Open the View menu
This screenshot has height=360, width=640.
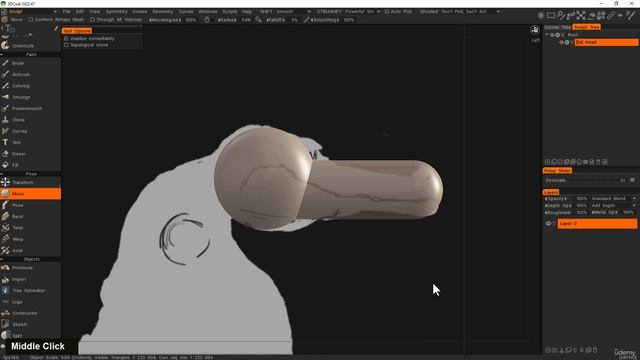tap(95, 11)
